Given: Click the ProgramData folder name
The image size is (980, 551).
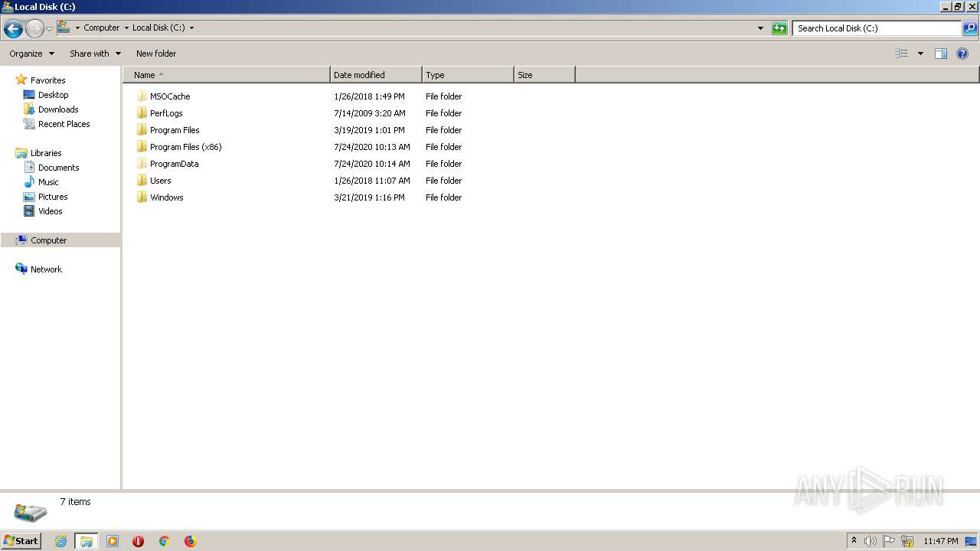Looking at the screenshot, I should 175,164.
